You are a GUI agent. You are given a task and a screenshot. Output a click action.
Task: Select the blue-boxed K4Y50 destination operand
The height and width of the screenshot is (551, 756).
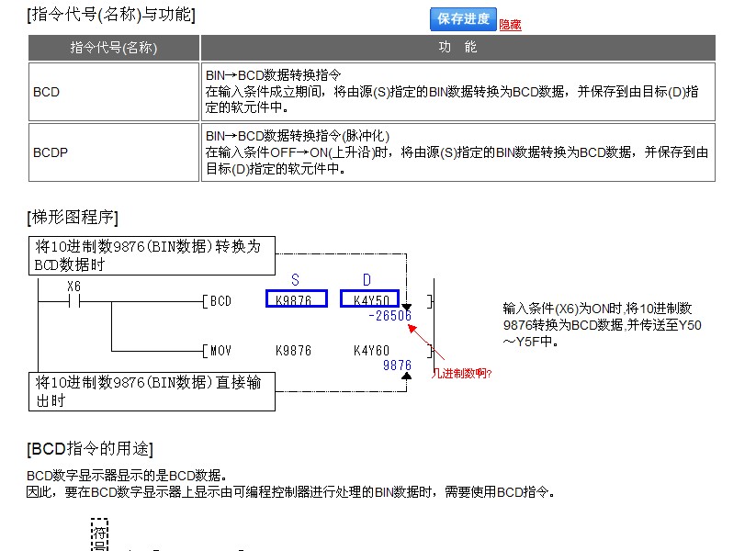coord(370,300)
